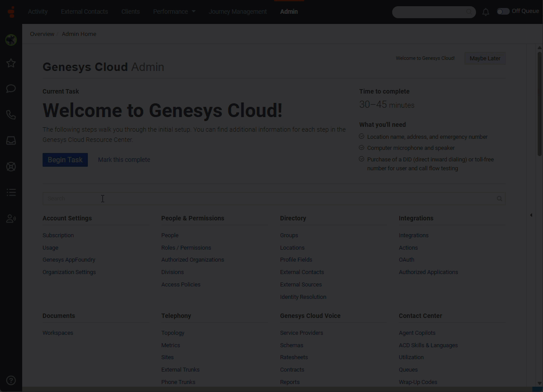Toggle the Off Queue switch
This screenshot has height=392, width=543.
click(503, 12)
